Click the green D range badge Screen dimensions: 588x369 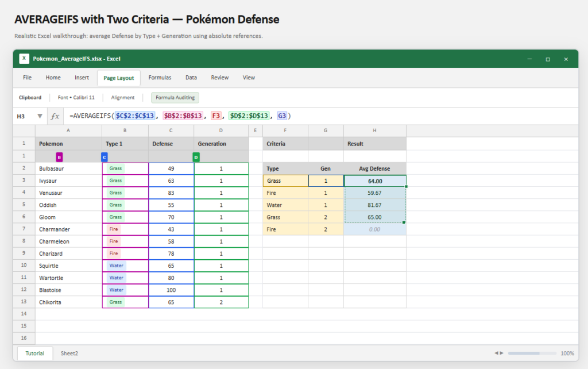point(196,157)
